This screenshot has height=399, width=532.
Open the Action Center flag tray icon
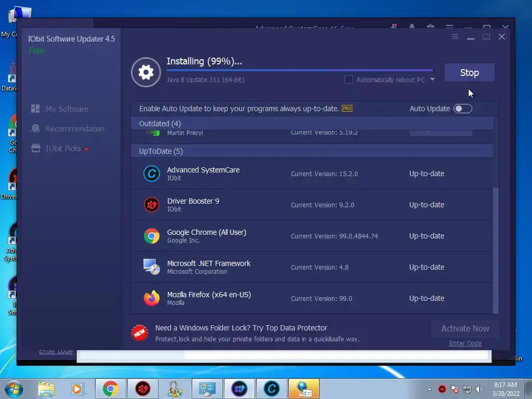(x=454, y=389)
